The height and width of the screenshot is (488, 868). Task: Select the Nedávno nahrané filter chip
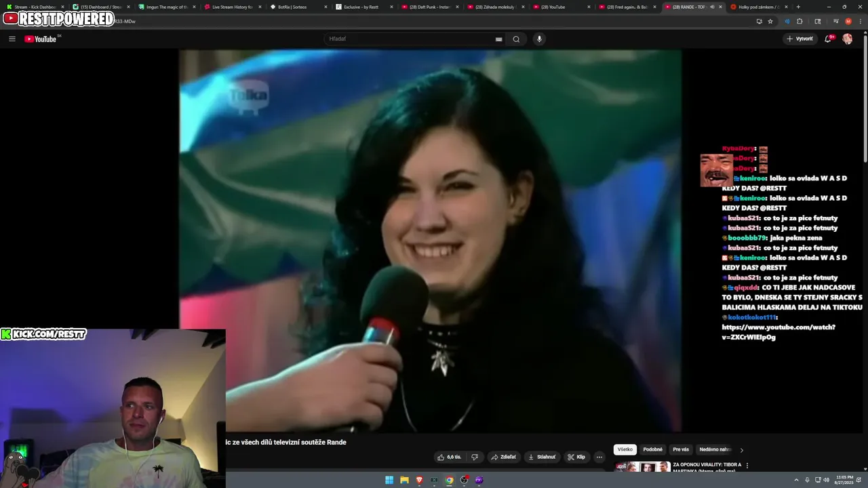point(715,449)
